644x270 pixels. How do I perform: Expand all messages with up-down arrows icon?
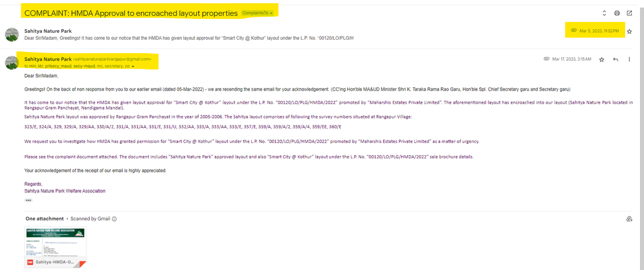tap(604, 12)
